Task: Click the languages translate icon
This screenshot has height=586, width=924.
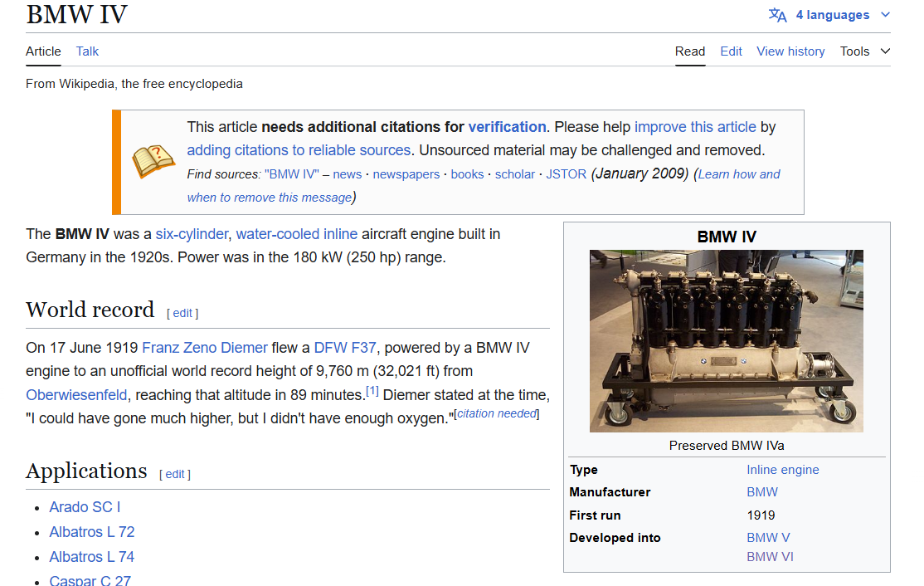Action: (777, 15)
